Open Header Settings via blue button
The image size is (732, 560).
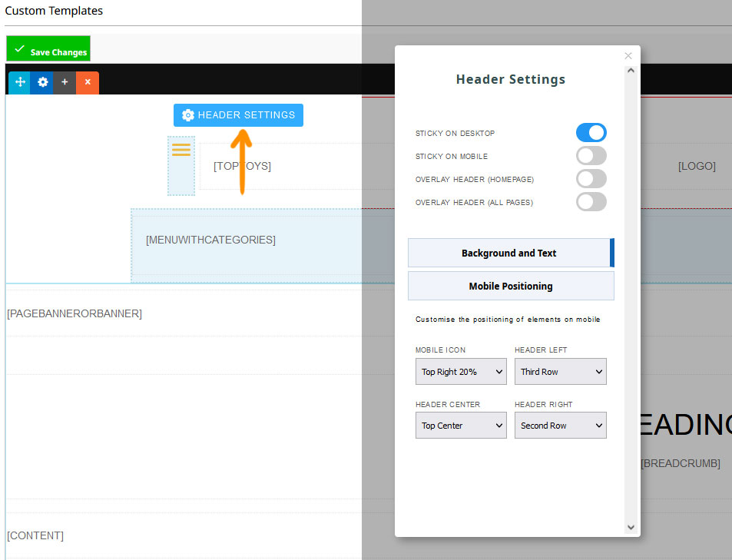(x=238, y=115)
